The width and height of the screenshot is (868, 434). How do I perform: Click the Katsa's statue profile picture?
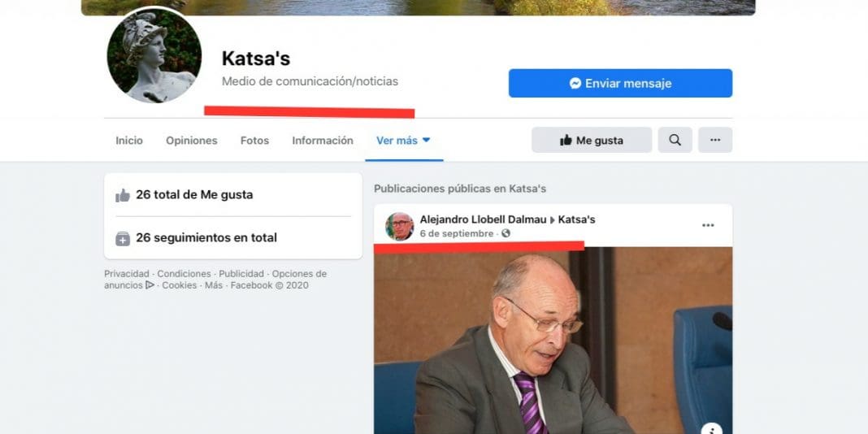[154, 55]
